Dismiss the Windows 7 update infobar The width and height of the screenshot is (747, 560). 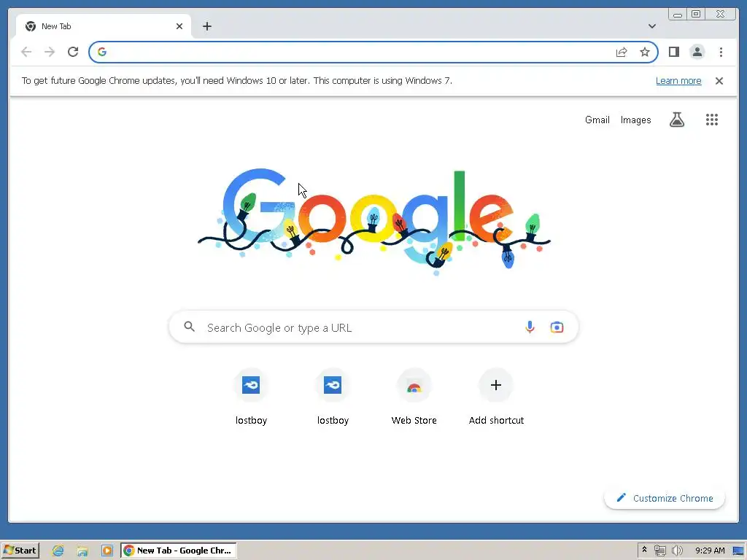pos(719,81)
